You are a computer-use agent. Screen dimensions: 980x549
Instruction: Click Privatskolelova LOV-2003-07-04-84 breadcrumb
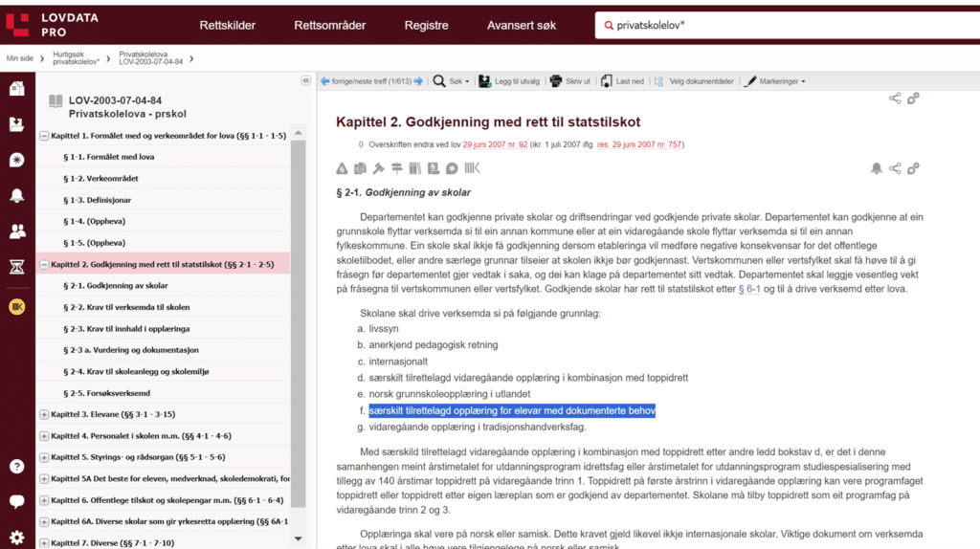point(150,58)
